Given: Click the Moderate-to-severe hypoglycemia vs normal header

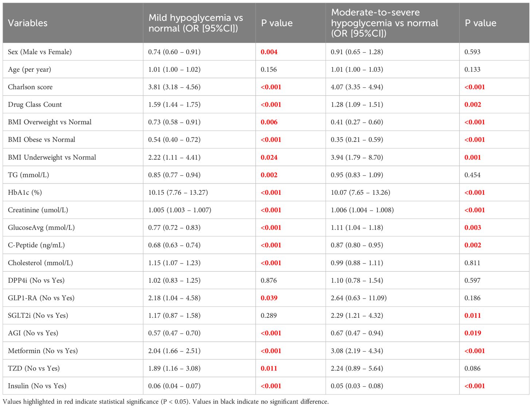Looking at the screenshot, I should [384, 23].
